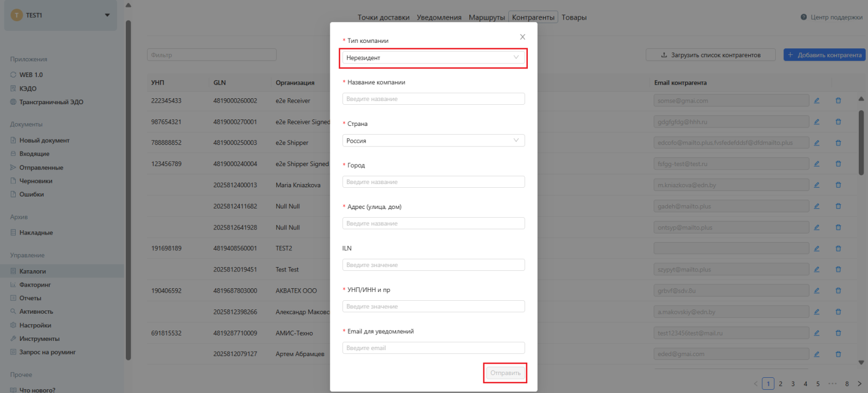Edit the Александр Маковский row

coord(816,312)
